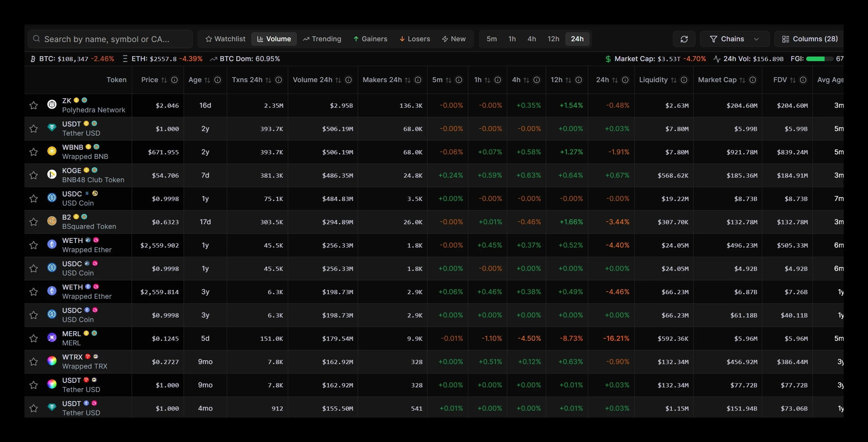Image resolution: width=868 pixels, height=442 pixels.
Task: Toggle watchlist star for B2 row
Action: (34, 222)
